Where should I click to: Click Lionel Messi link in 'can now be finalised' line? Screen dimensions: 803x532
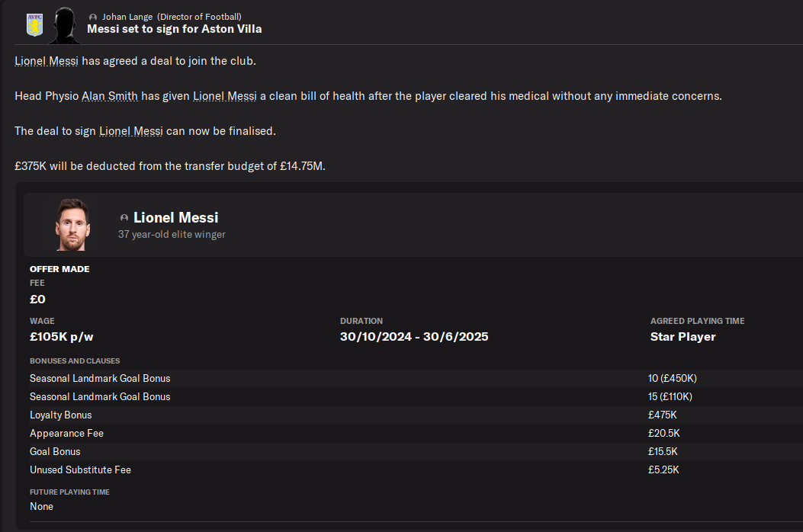pos(130,131)
